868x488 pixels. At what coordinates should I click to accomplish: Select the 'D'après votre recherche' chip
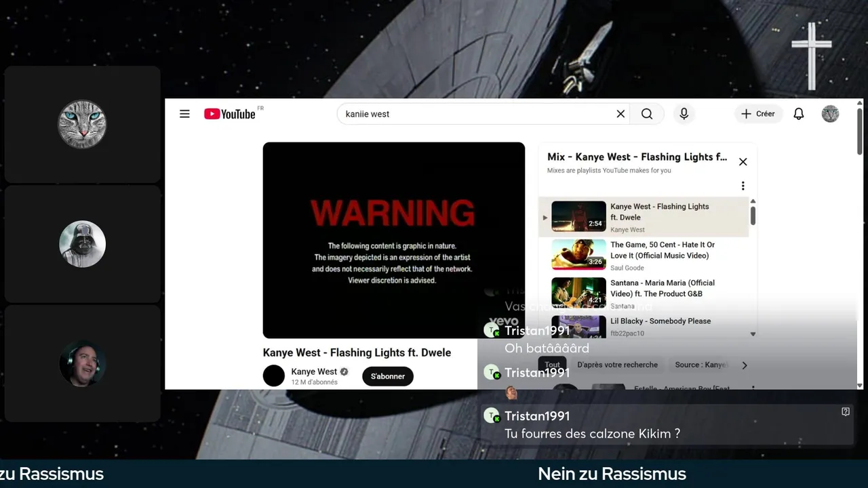click(617, 365)
